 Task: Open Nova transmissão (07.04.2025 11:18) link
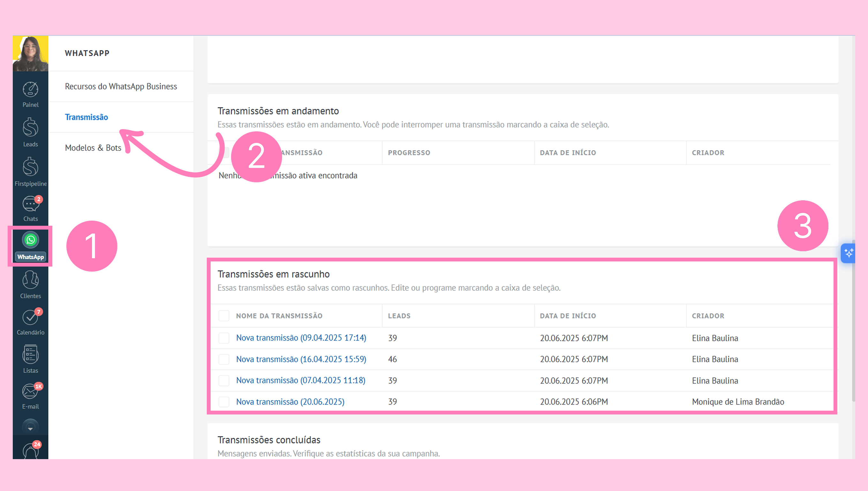click(x=301, y=380)
